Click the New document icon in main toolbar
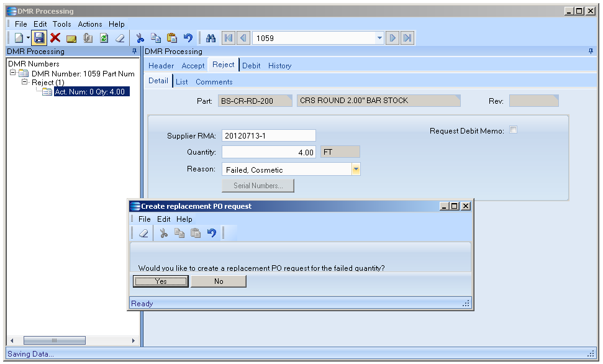603x364 pixels. click(19, 38)
